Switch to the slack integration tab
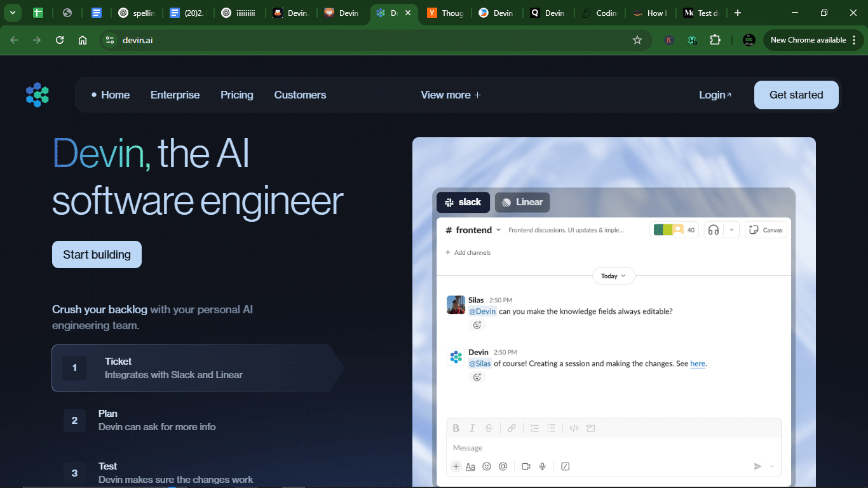 463,202
